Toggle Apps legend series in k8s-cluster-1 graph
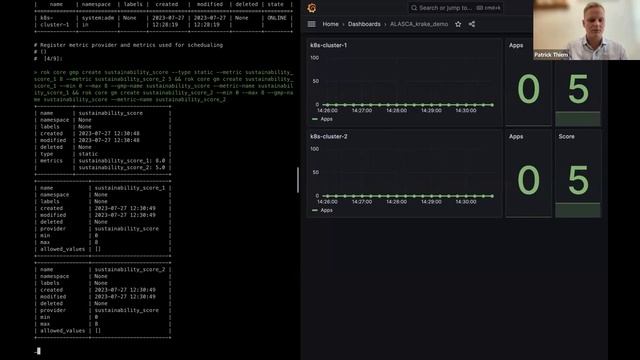The height and width of the screenshot is (360, 640). [327, 119]
